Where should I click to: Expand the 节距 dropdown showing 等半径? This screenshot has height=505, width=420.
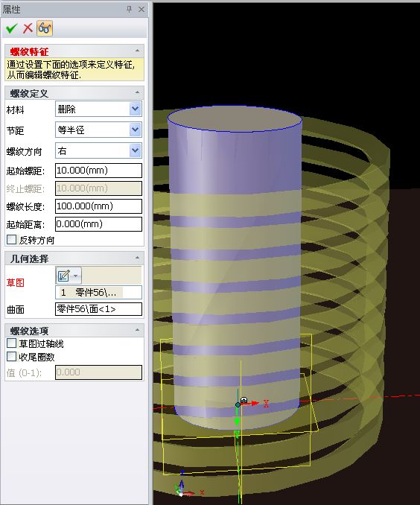click(98, 130)
